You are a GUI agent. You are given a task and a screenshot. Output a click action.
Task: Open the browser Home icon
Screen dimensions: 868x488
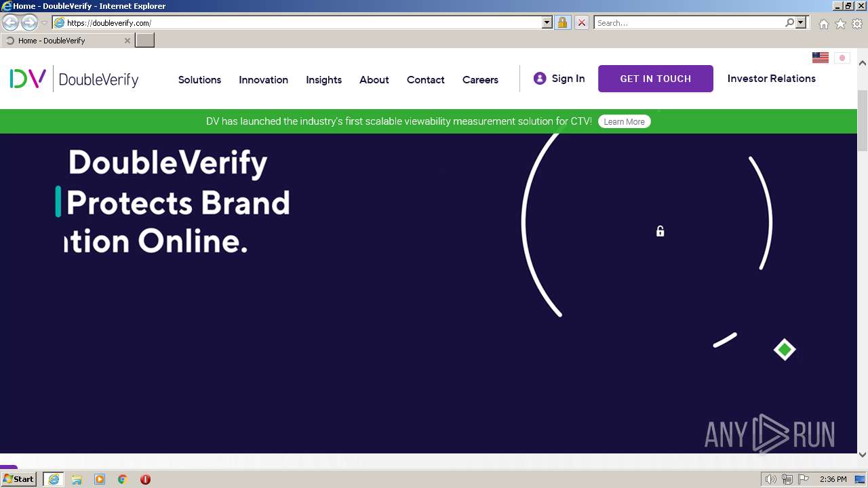(823, 24)
